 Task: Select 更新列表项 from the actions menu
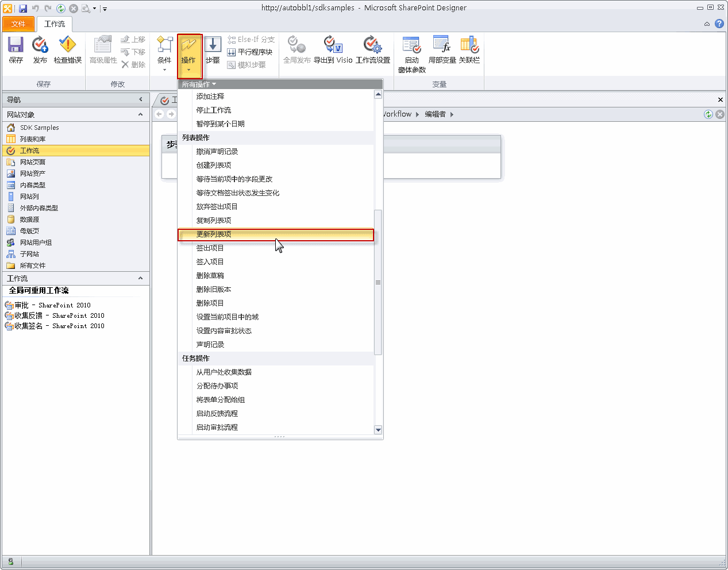coord(214,234)
